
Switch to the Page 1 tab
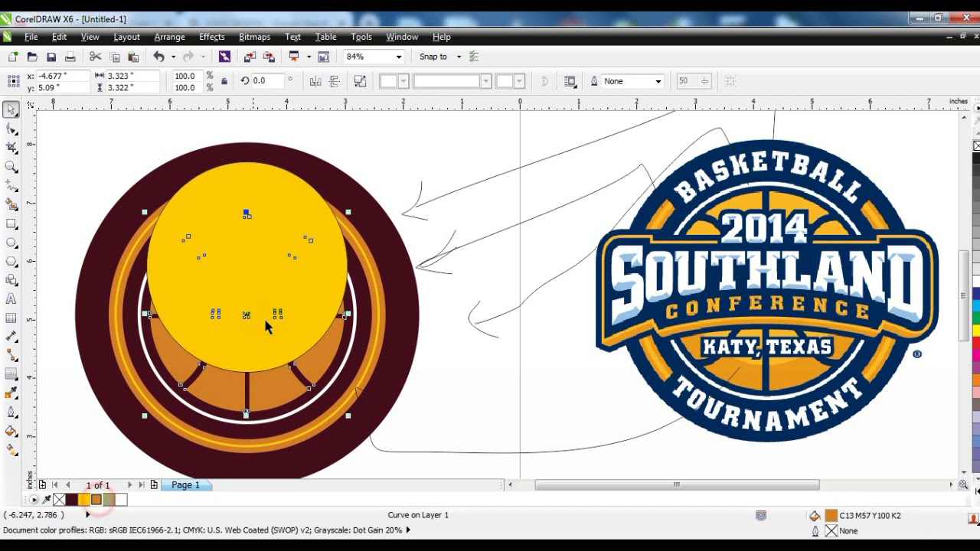[x=185, y=485]
